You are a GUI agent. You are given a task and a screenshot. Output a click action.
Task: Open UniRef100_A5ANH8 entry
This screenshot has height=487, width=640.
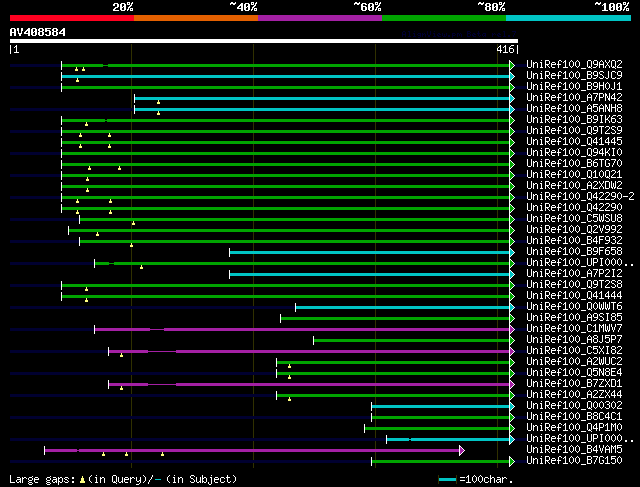[574, 108]
